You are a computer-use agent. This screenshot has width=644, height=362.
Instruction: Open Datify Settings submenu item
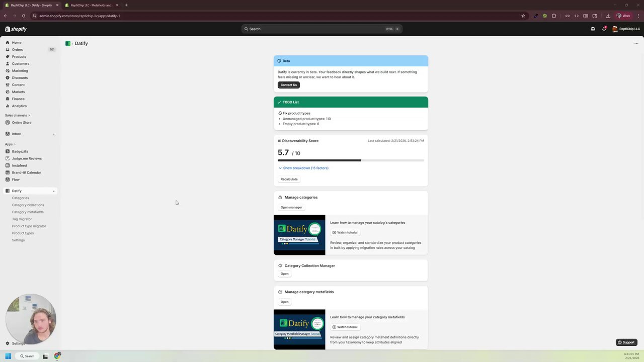pyautogui.click(x=18, y=240)
